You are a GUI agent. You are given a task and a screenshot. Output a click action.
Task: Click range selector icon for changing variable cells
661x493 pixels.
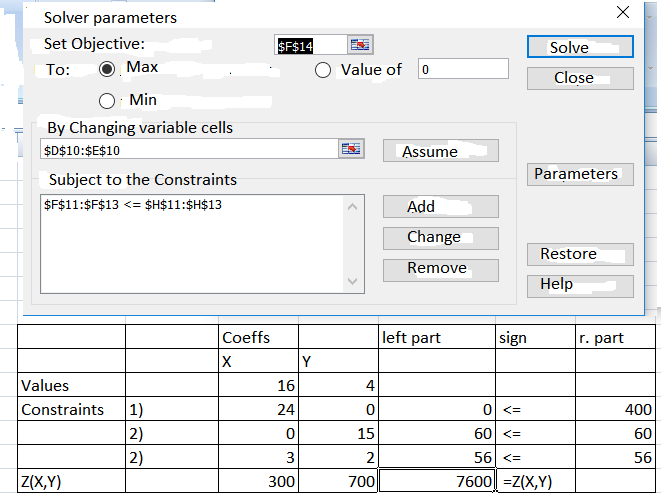351,149
